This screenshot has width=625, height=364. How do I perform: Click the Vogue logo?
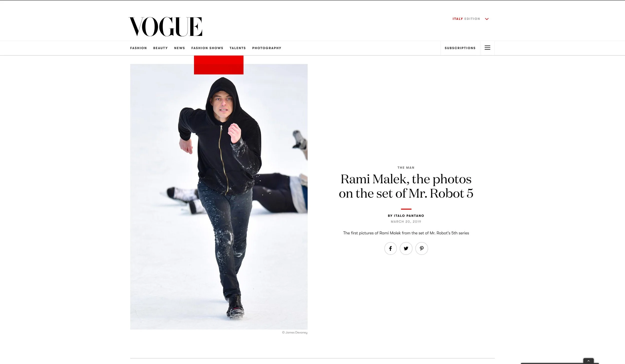[165, 26]
